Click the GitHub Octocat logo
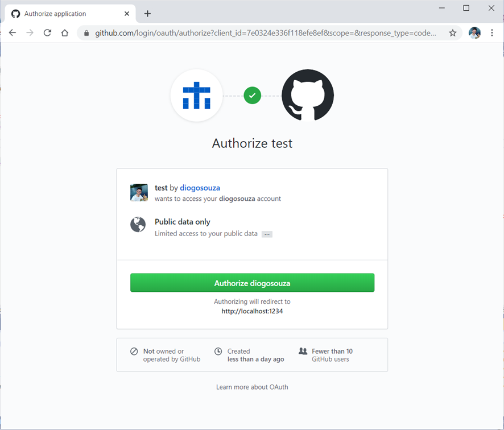This screenshot has height=430, width=504. click(308, 96)
